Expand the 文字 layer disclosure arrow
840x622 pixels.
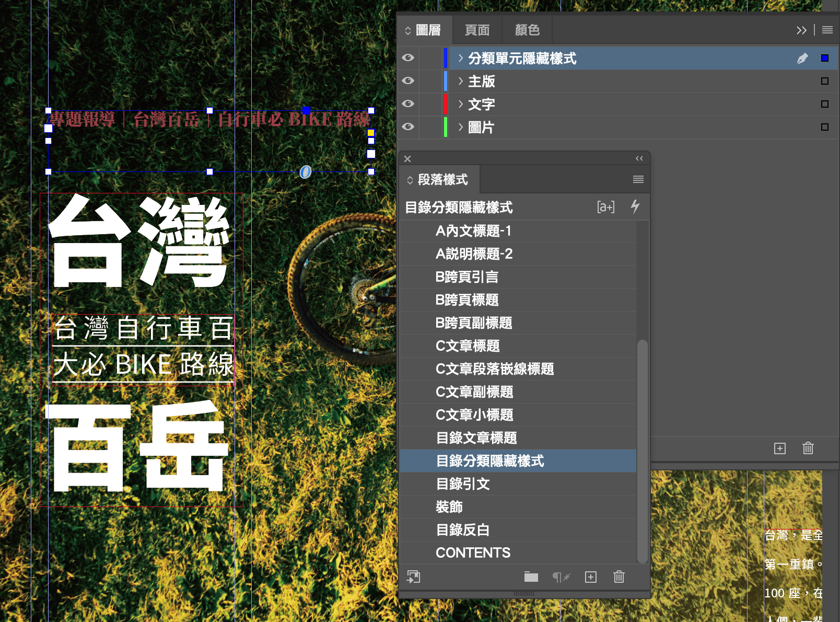[x=460, y=104]
